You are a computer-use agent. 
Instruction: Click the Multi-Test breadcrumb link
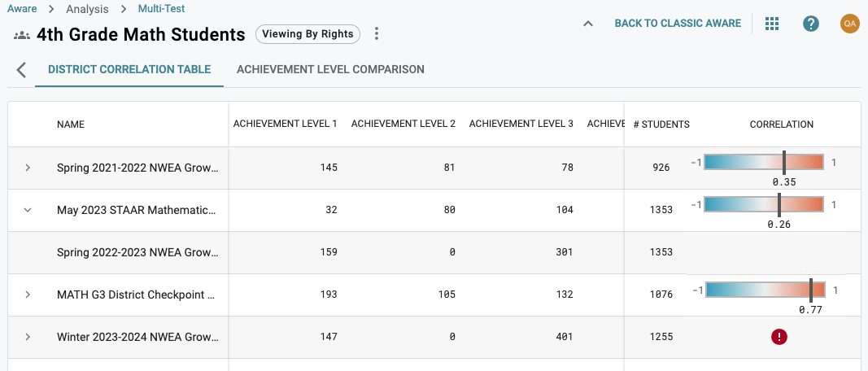[162, 9]
